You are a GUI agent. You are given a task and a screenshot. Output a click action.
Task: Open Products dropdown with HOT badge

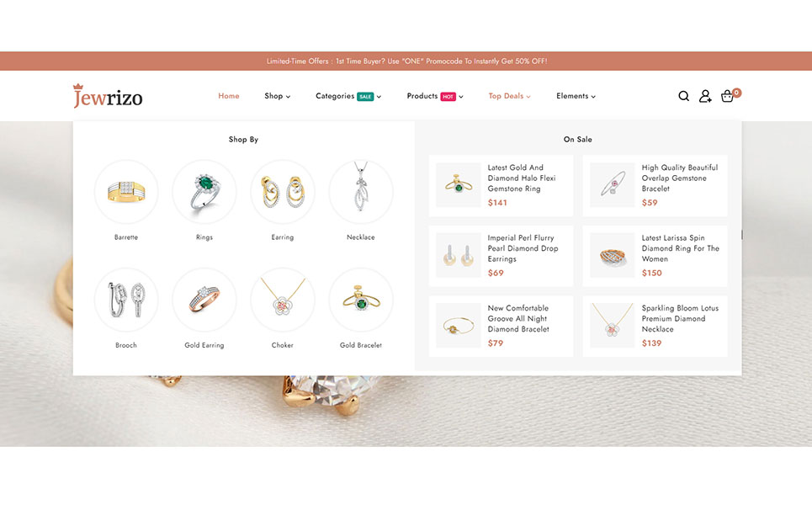coord(434,96)
